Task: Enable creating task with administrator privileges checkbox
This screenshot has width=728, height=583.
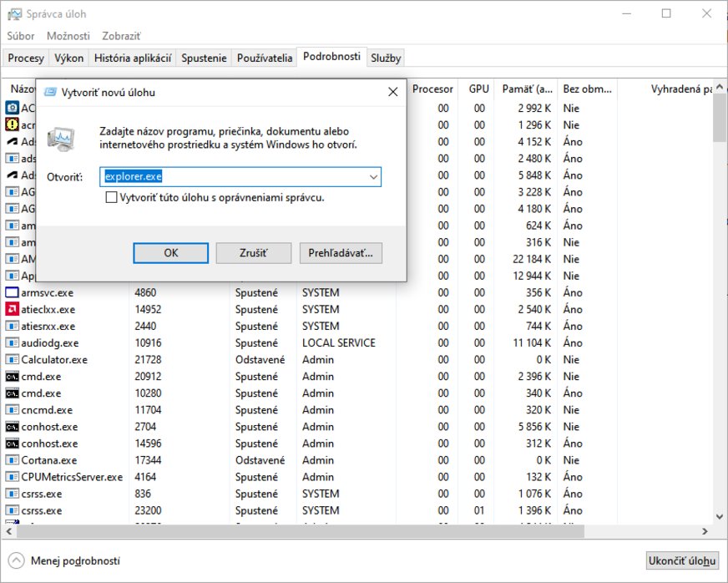Action: point(111,198)
